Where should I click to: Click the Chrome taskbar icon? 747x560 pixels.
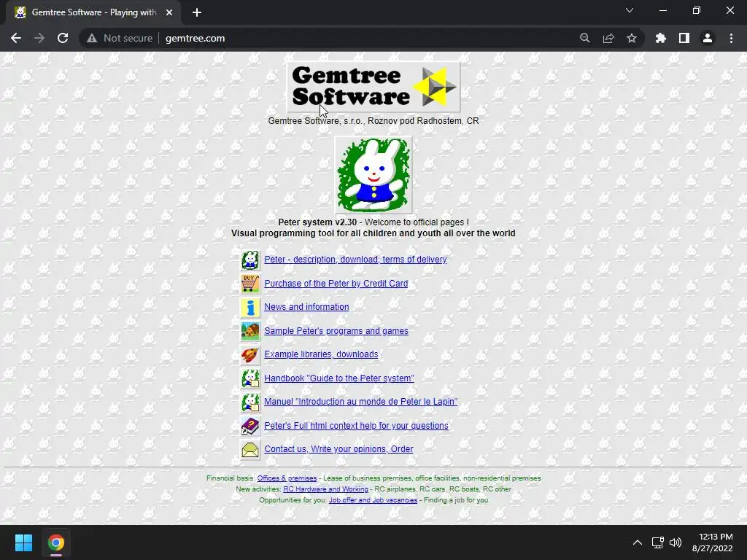click(56, 542)
